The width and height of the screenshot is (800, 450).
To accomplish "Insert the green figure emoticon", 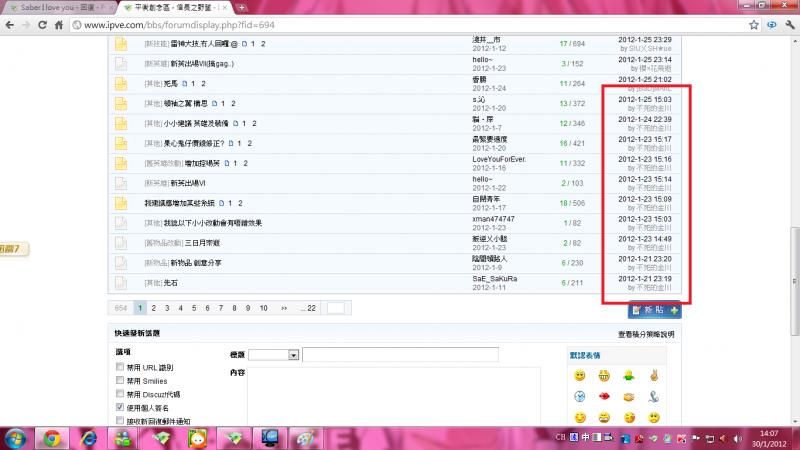I will click(x=629, y=376).
